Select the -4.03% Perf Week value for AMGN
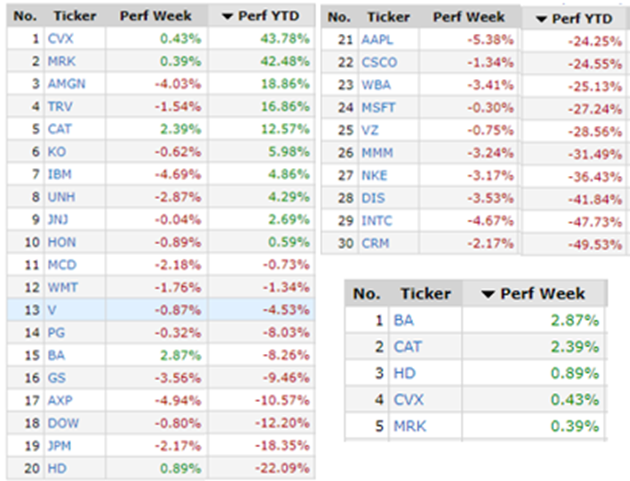630x481 pixels. 178,84
